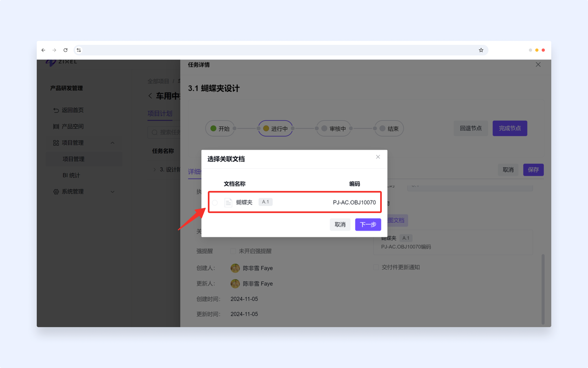The height and width of the screenshot is (368, 588).
Task: Click 取消 next to 保存
Action: (x=508, y=170)
